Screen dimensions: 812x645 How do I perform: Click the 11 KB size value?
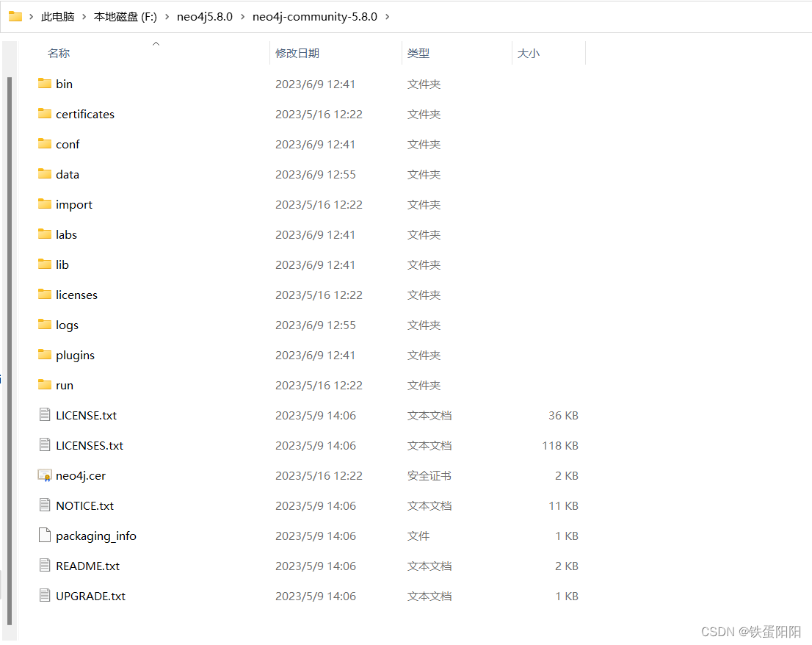[563, 505]
